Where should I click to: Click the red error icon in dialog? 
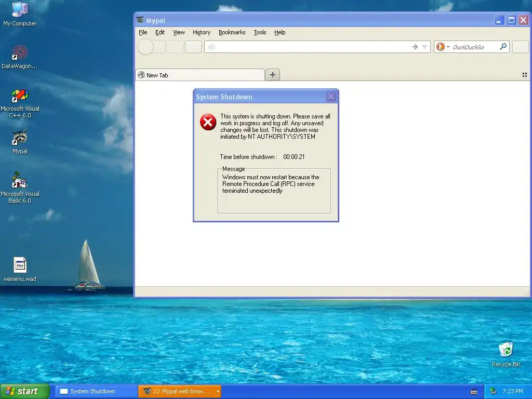(x=208, y=122)
